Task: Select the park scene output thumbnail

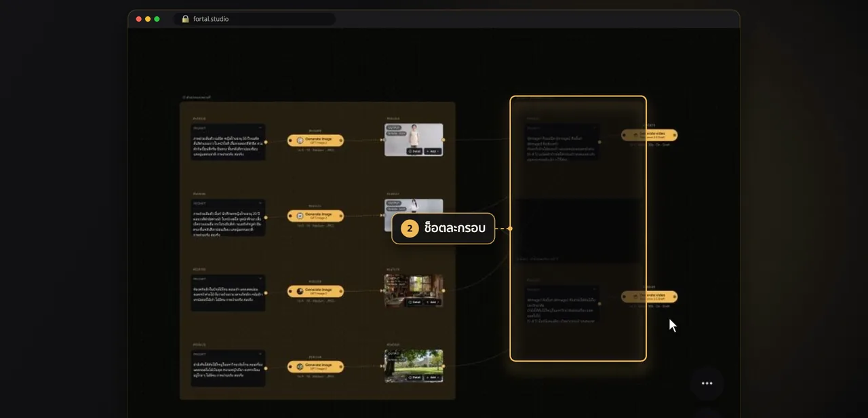Action: click(414, 366)
